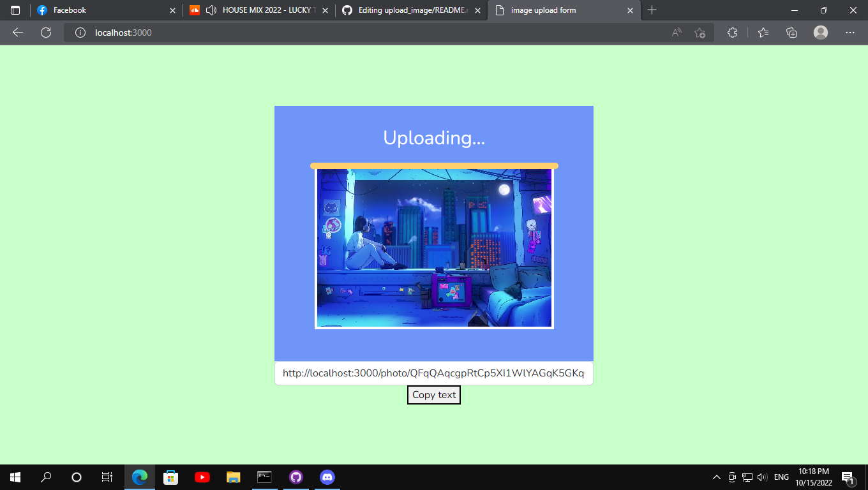Mute audio on the HOUSE MIX tab

(x=211, y=10)
